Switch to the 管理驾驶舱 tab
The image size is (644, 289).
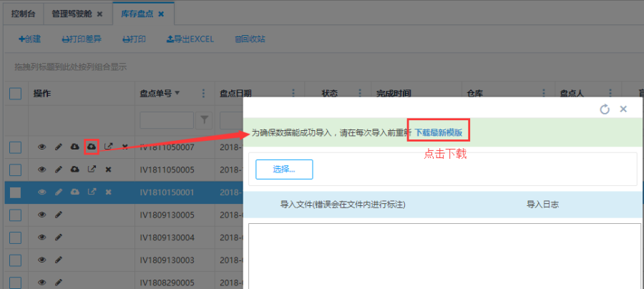pyautogui.click(x=70, y=14)
